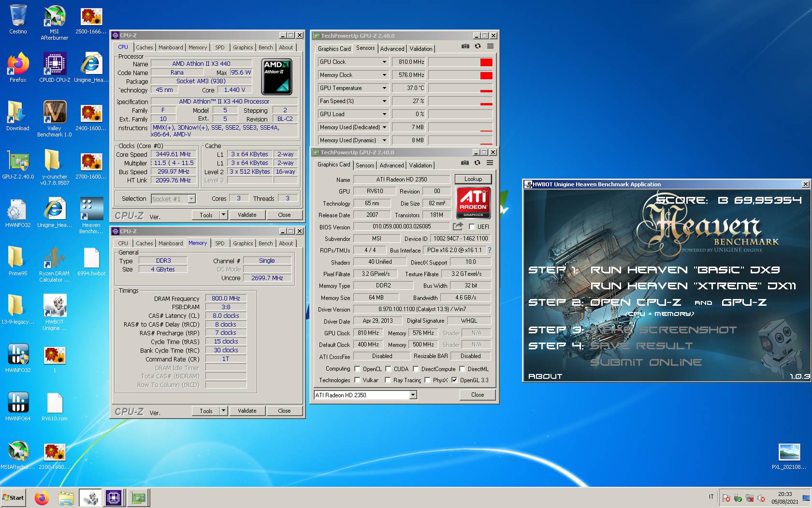The height and width of the screenshot is (508, 812).
Task: Open the y-cruncher v0.7.8.9507 folder
Action: click(55, 167)
